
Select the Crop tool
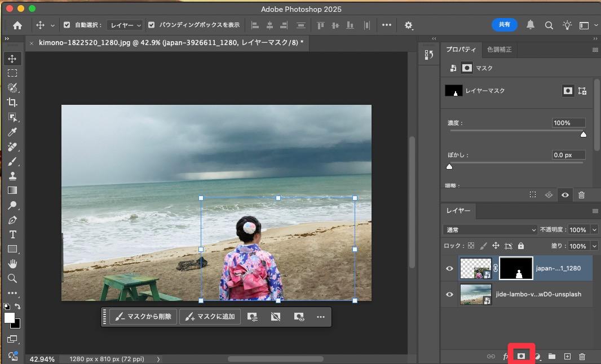12,103
